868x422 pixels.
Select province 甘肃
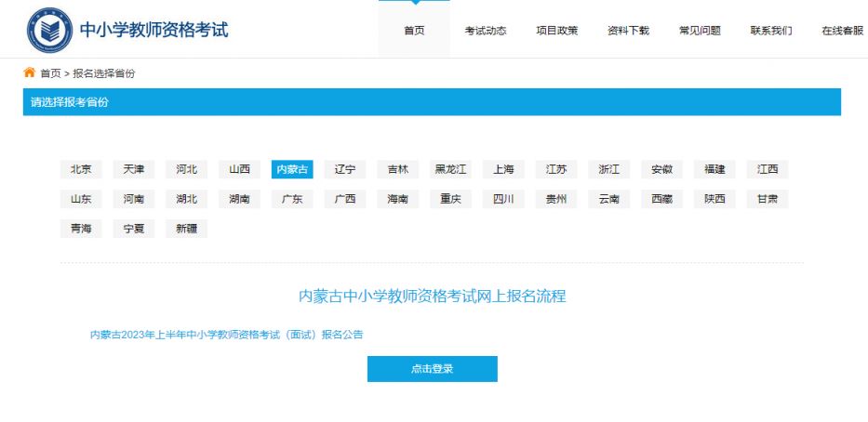point(768,199)
